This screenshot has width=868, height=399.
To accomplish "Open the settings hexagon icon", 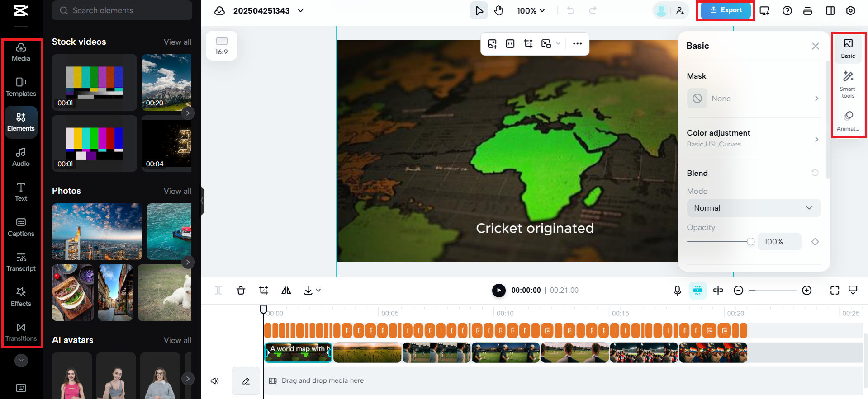I will tap(850, 10).
